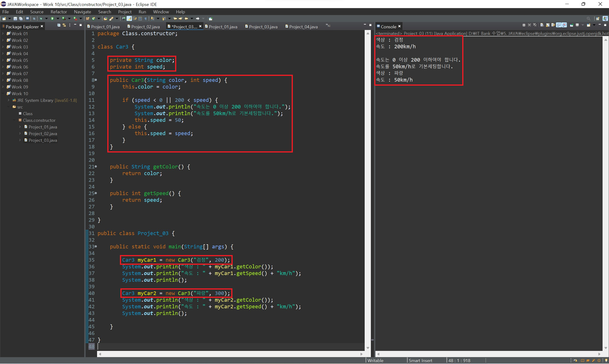Screen dimensions: 609x364
Task: Toggle Scroll Lock in the Console toolbar
Action: (548, 25)
